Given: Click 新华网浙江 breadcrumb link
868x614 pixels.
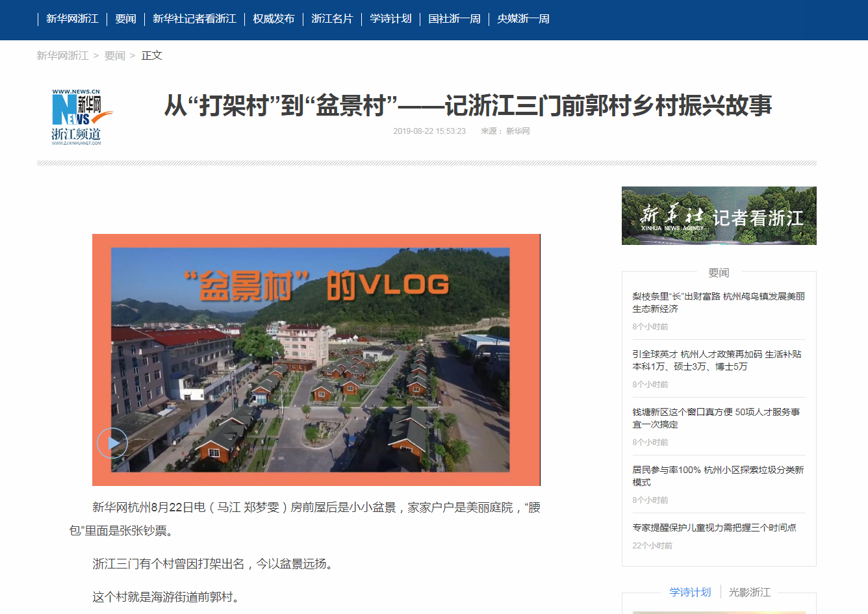Looking at the screenshot, I should [x=62, y=56].
